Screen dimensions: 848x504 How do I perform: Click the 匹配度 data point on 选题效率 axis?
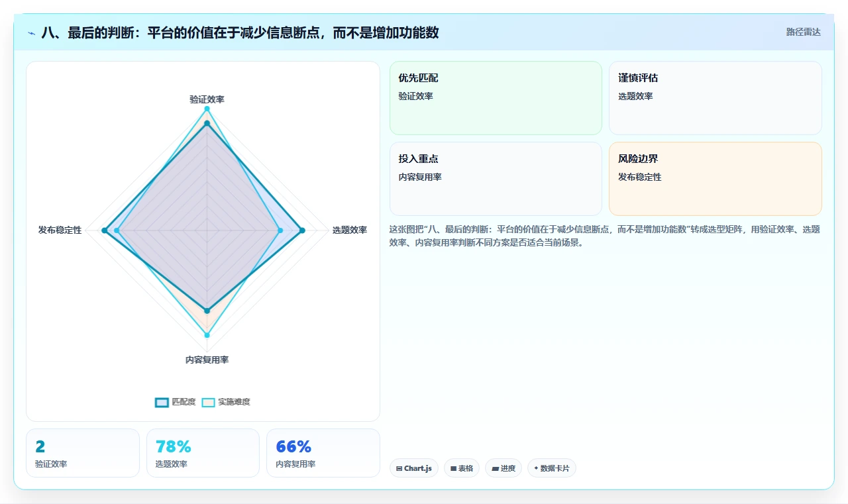302,230
